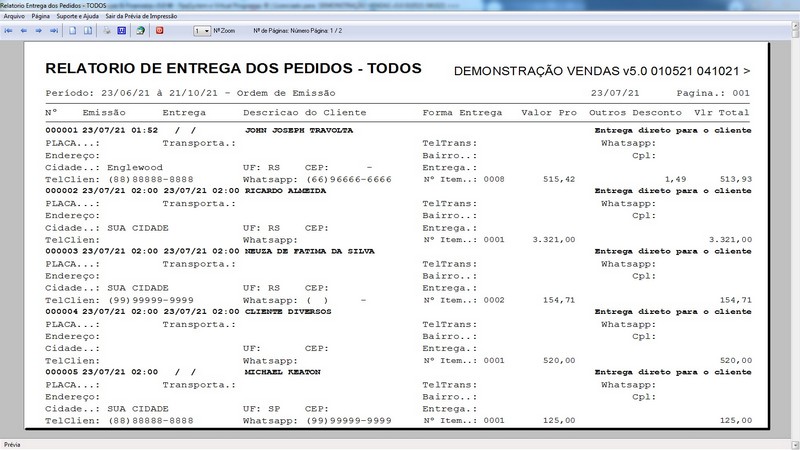Click customer name RICARDO ALMEIDA
This screenshot has height=450, width=800.
[x=285, y=191]
